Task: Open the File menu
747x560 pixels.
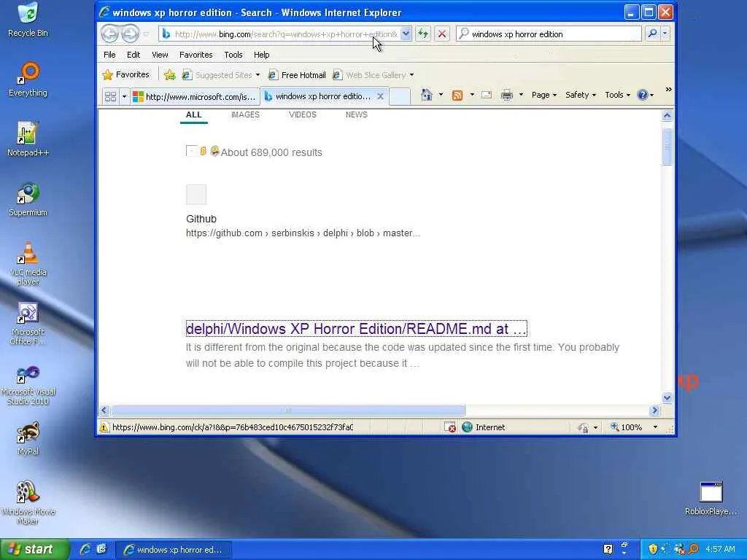Action: (x=109, y=55)
